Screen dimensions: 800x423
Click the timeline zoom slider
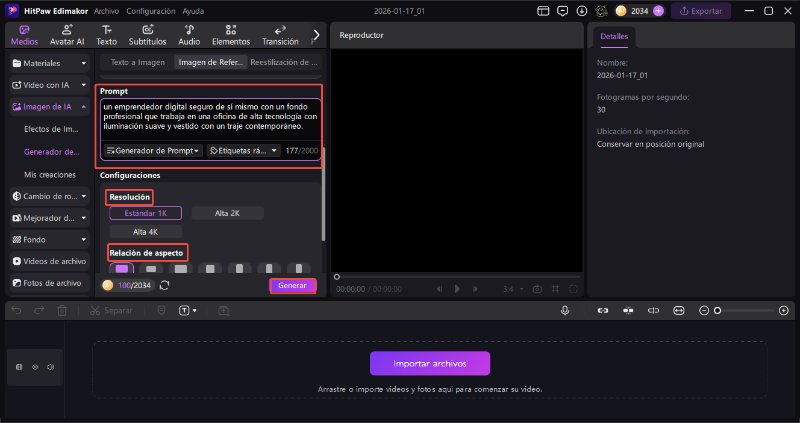745,311
